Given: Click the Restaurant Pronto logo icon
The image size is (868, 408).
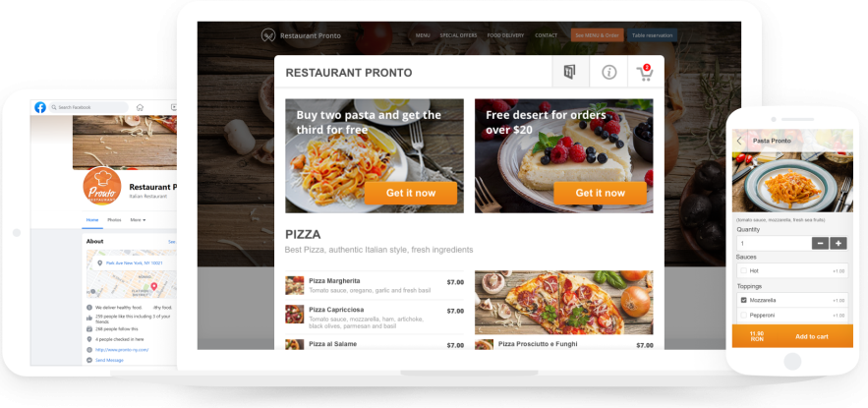Looking at the screenshot, I should click(268, 35).
